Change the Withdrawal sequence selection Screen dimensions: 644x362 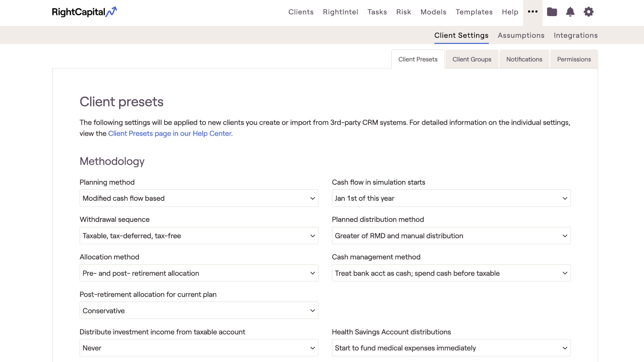tap(199, 236)
